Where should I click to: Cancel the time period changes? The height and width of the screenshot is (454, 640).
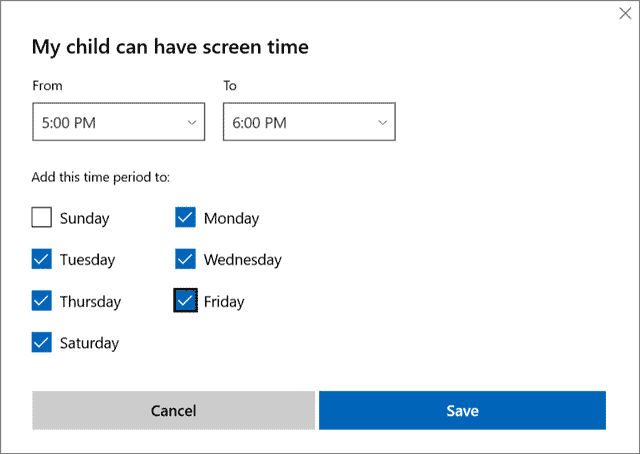(x=173, y=410)
